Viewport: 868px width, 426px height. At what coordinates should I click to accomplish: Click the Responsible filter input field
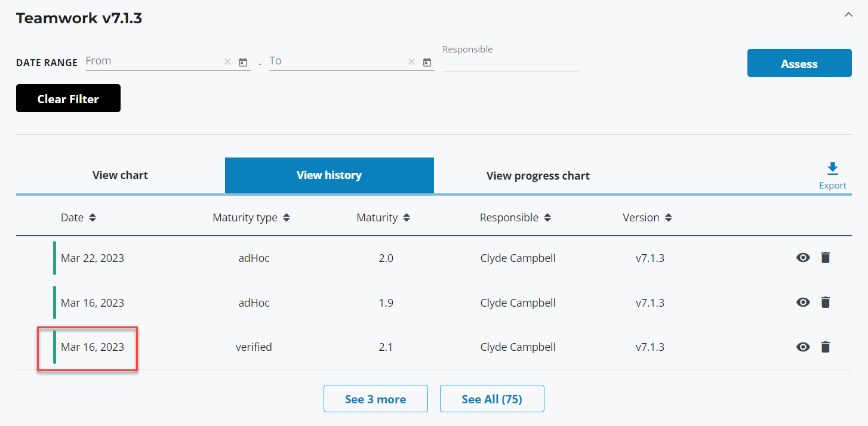tap(510, 63)
